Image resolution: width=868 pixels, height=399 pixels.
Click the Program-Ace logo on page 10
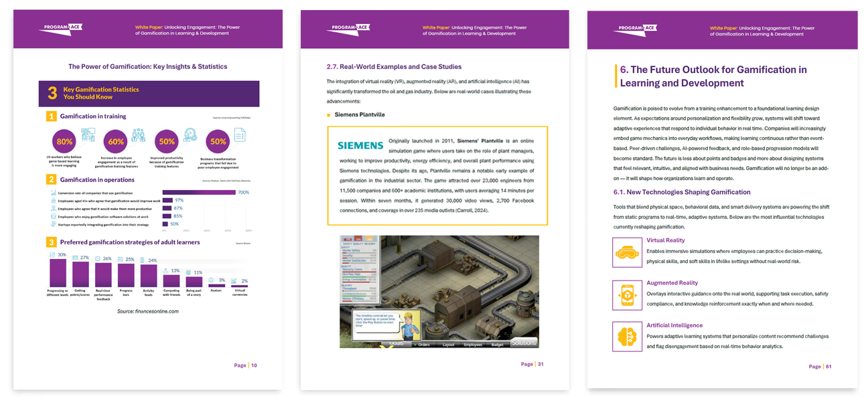(x=61, y=29)
